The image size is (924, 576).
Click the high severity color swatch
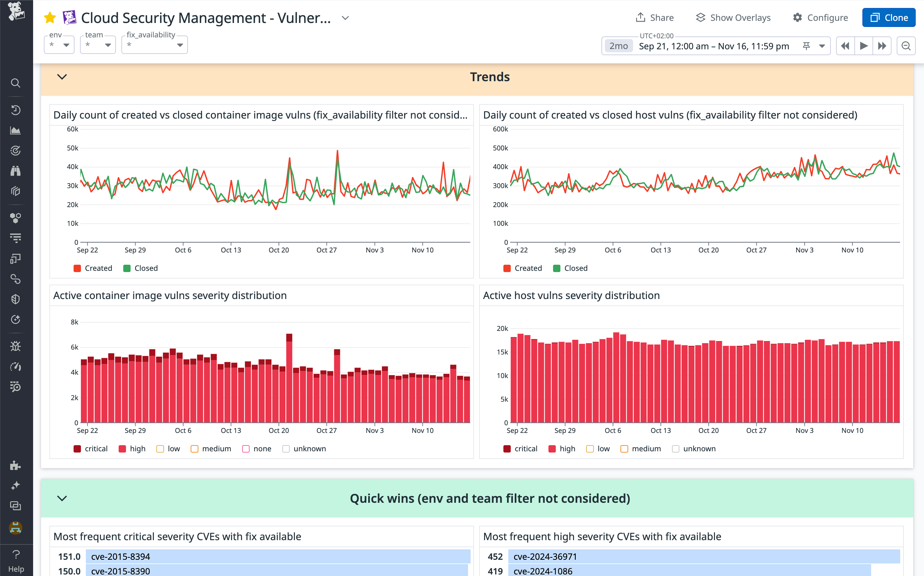(x=122, y=448)
